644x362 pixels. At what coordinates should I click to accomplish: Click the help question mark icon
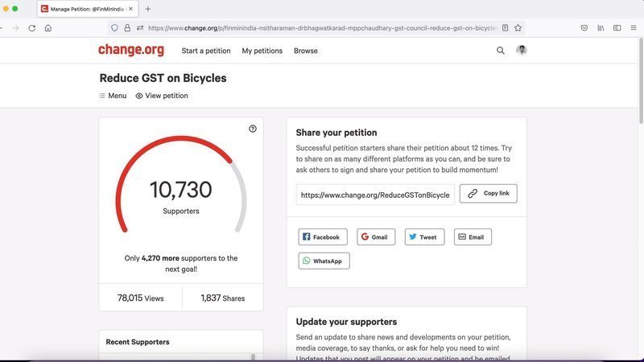(253, 129)
